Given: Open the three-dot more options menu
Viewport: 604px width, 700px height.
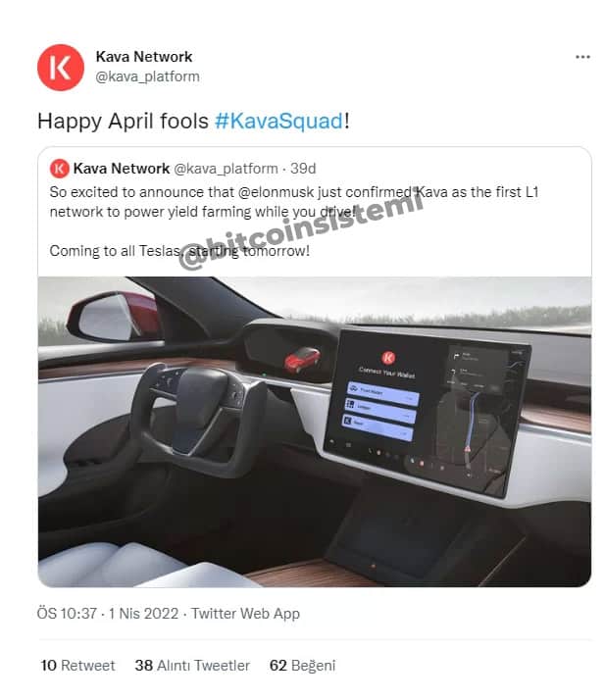Looking at the screenshot, I should point(582,57).
